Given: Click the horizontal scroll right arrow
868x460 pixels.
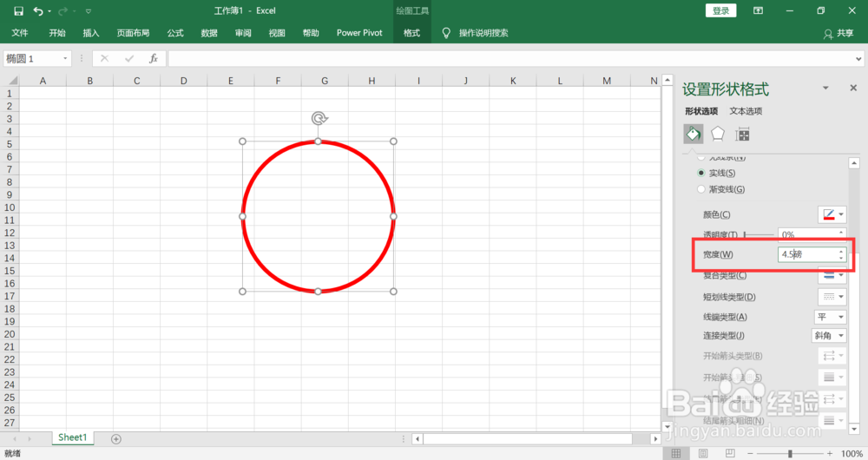Looking at the screenshot, I should click(656, 438).
